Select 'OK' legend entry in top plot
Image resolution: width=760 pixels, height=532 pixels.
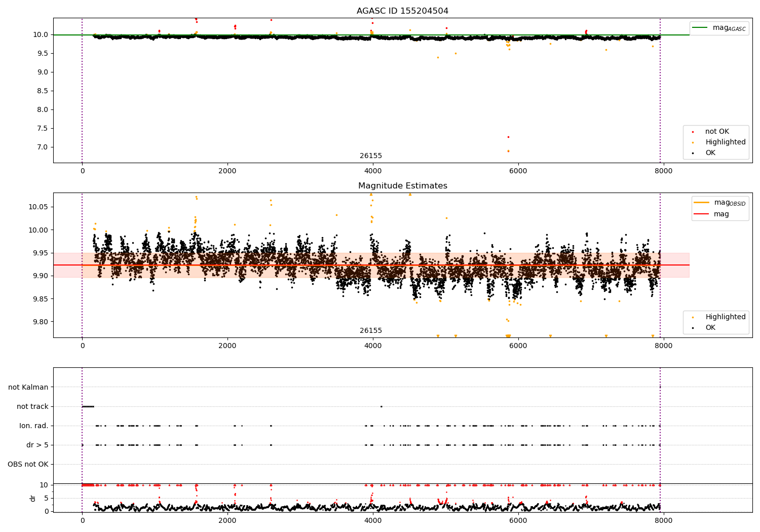(x=710, y=153)
